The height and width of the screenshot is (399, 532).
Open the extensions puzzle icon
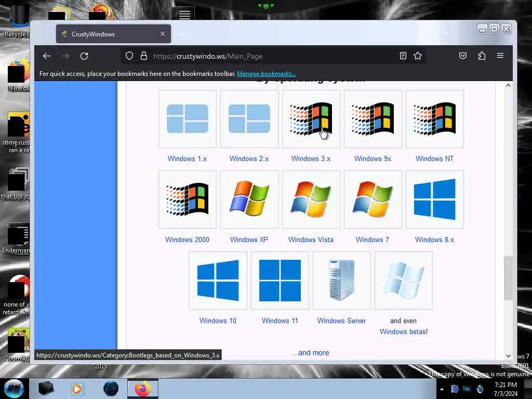pos(482,56)
